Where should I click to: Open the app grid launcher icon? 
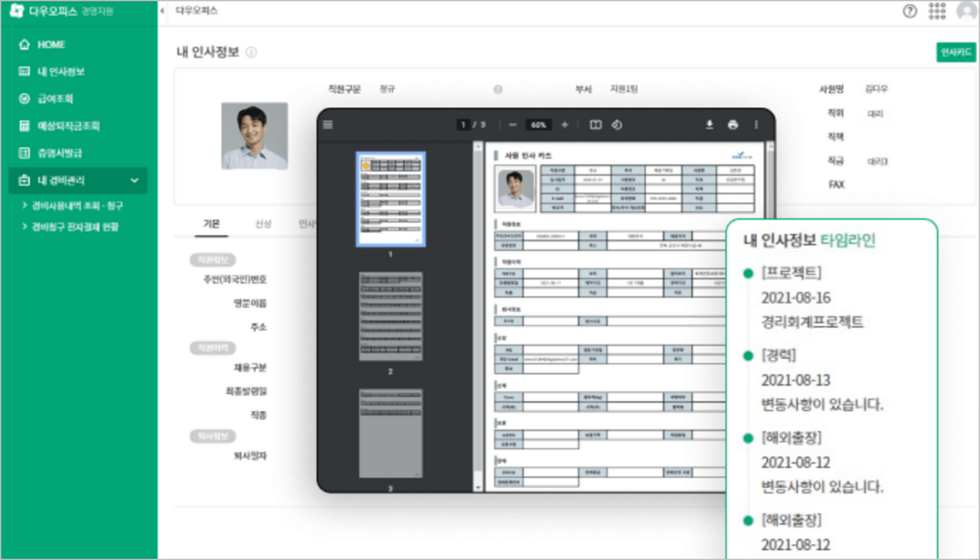coord(937,11)
